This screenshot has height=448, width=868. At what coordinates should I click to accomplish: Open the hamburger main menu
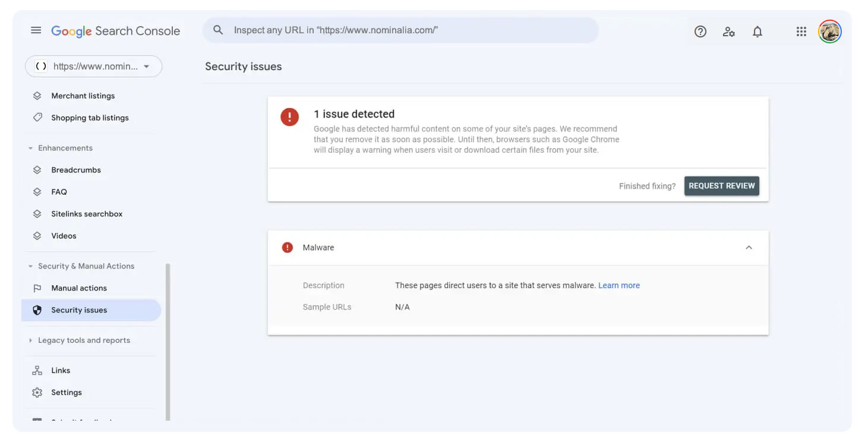(x=36, y=30)
